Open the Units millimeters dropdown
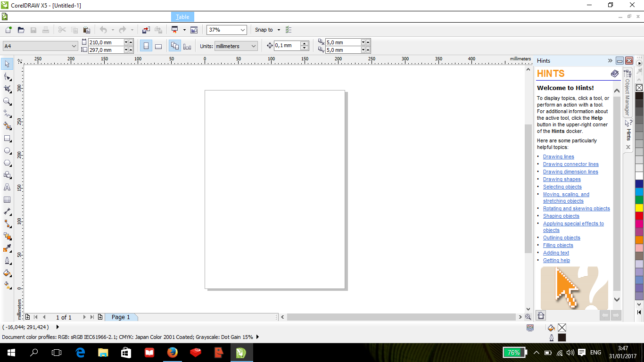The height and width of the screenshot is (362, 644). (x=254, y=46)
